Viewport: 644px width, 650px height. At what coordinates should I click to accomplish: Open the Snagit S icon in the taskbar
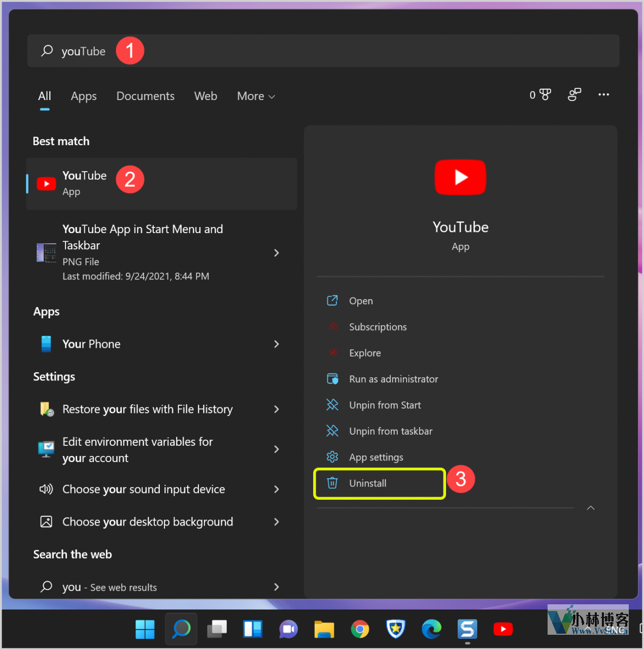click(x=467, y=629)
